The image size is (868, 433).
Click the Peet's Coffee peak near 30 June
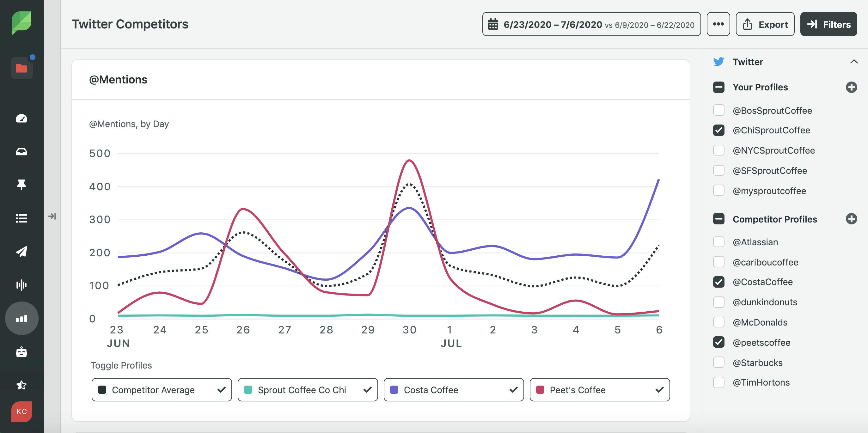click(409, 161)
